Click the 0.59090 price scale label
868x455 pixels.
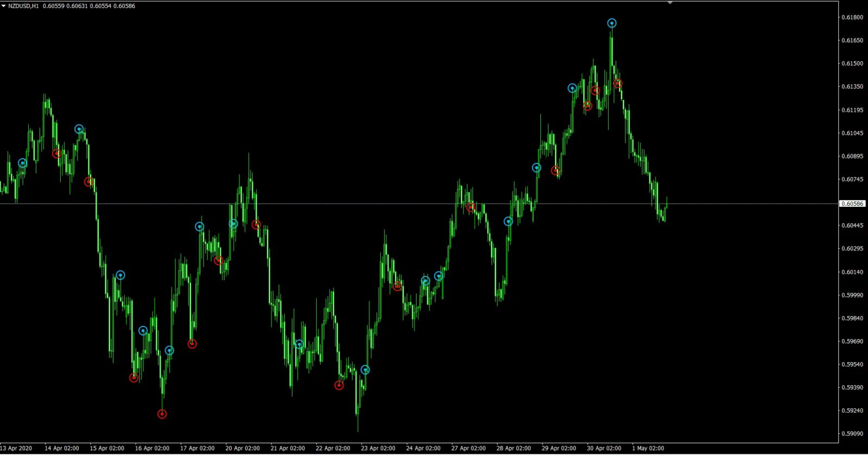click(x=852, y=434)
